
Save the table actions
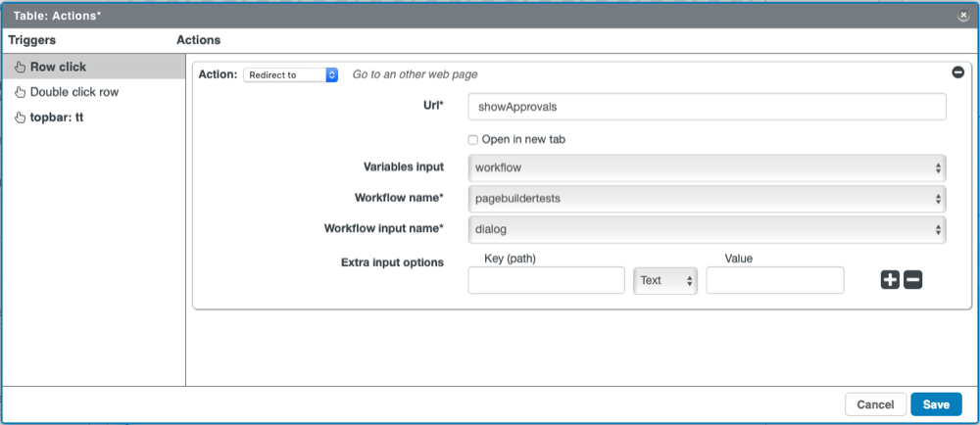click(936, 404)
